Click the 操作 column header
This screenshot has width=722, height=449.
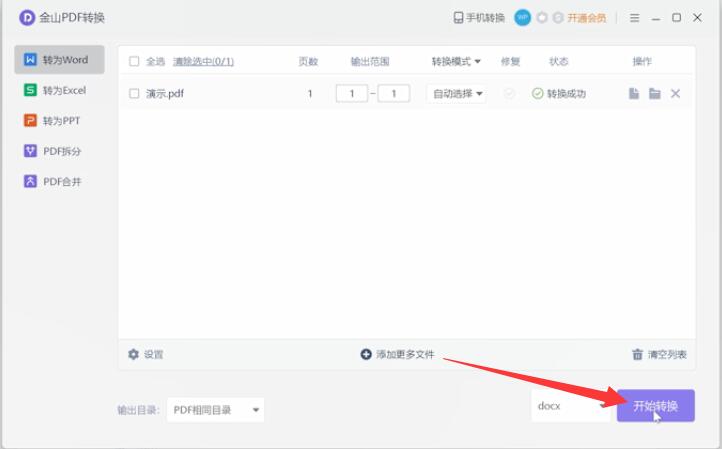[642, 61]
